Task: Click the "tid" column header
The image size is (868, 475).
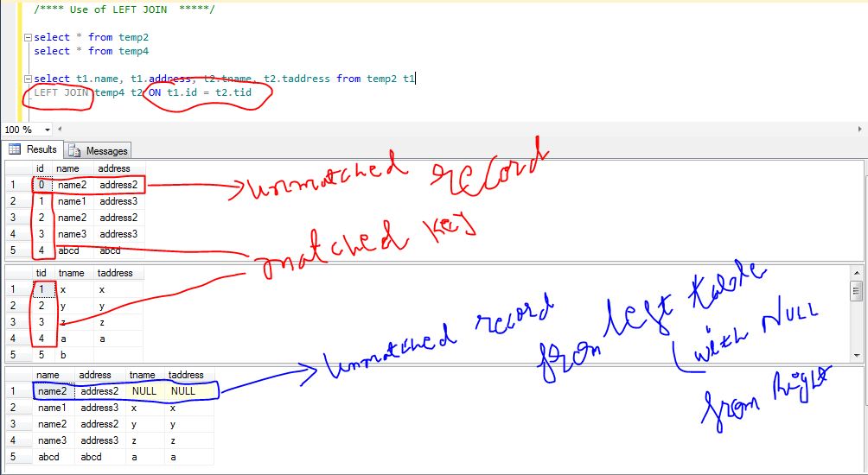Action: point(41,273)
